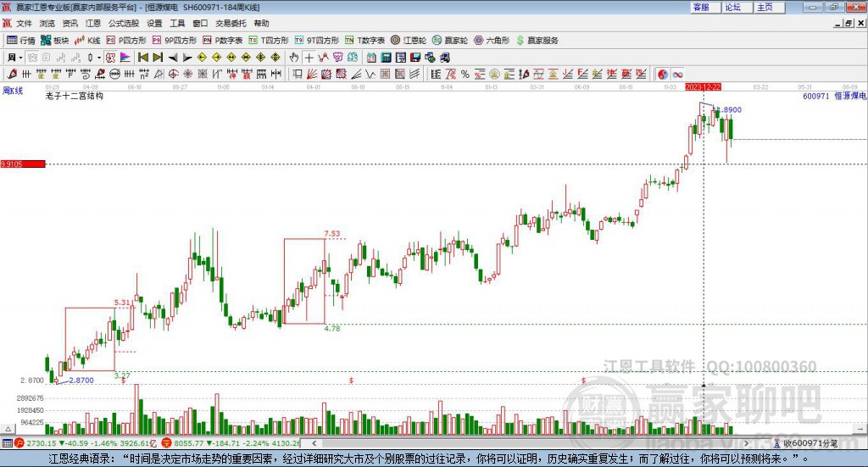Click the 7.53 price annotation
Screen dimensions: 868x467
click(332, 234)
